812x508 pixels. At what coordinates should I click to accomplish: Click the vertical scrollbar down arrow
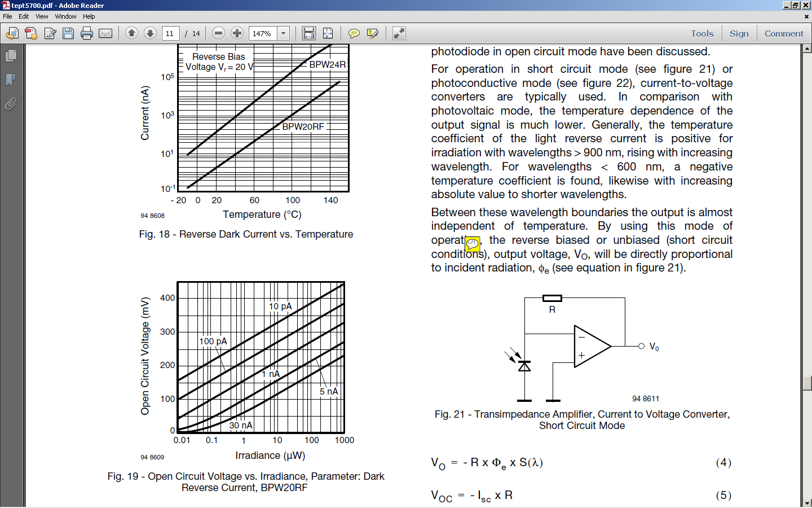coord(807,503)
